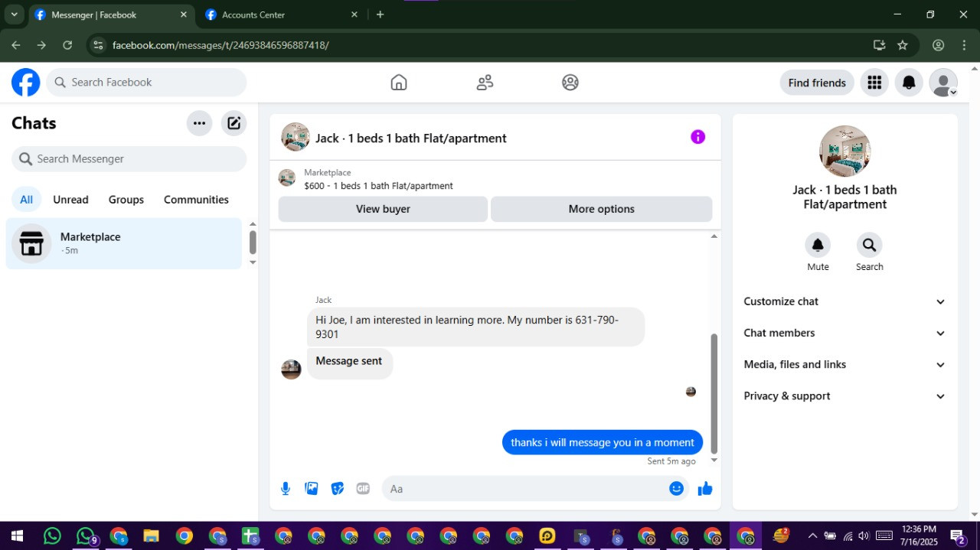The width and height of the screenshot is (980, 550).
Task: Open the Facebook menu grid icon
Action: [874, 83]
